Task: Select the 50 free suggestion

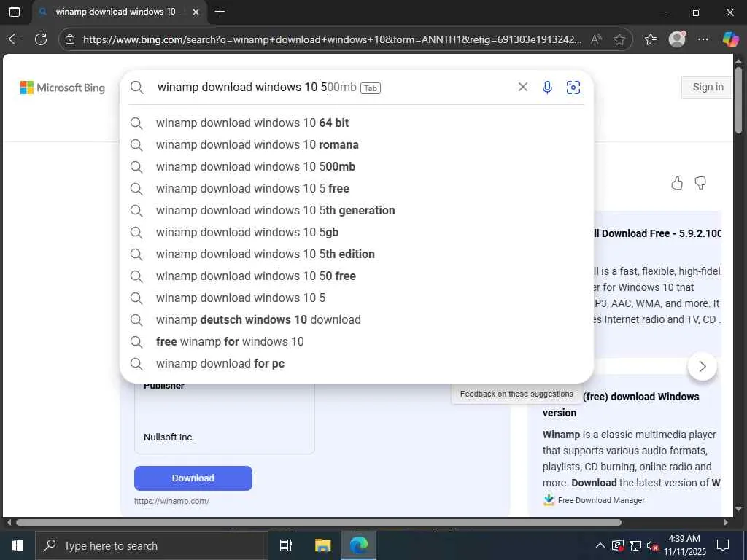Action: (x=356, y=276)
